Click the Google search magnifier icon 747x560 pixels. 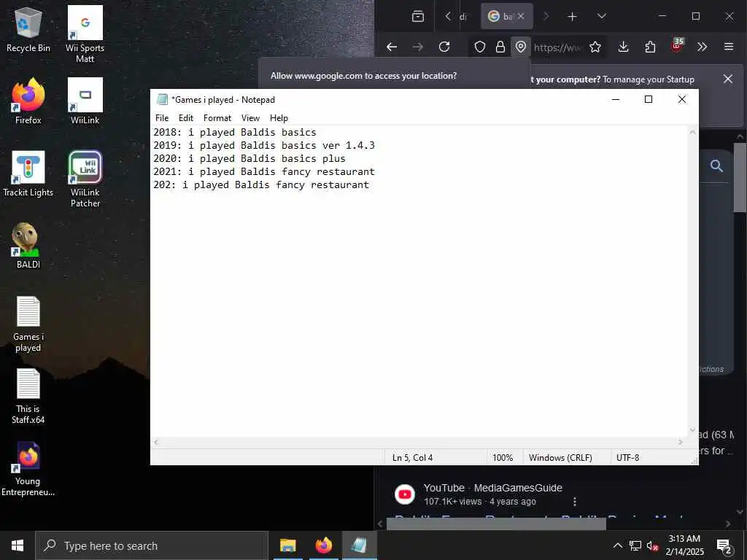pos(716,166)
